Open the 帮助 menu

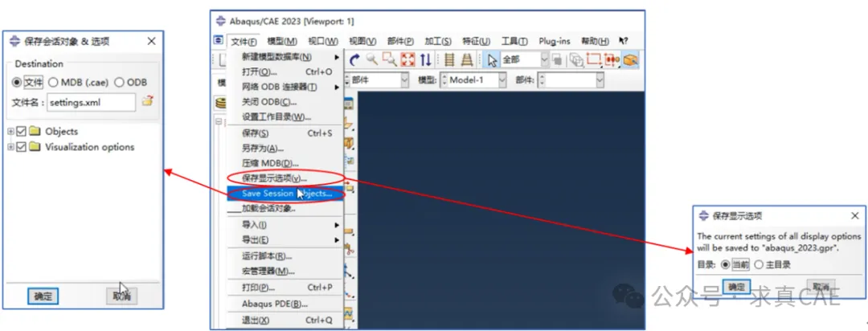(x=595, y=42)
